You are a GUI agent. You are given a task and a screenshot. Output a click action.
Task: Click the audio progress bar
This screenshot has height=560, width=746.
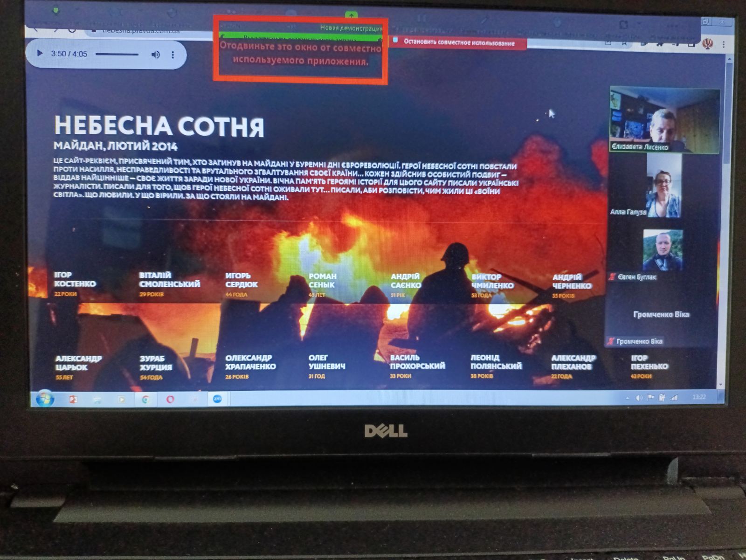117,55
